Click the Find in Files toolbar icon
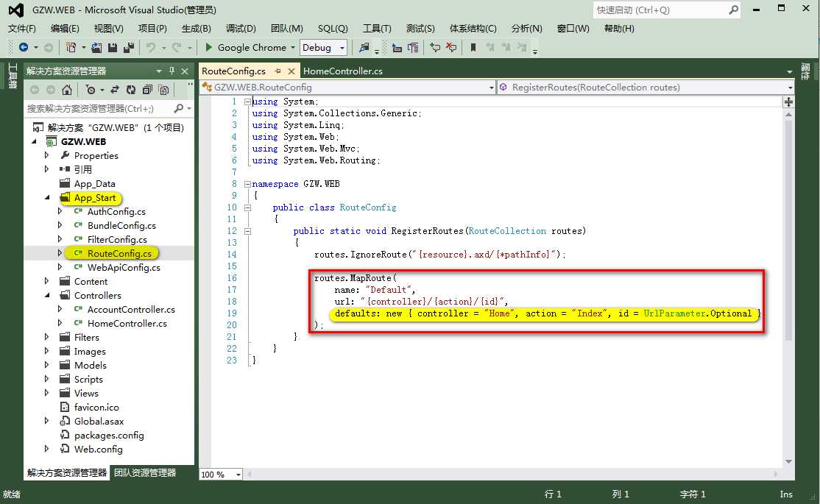This screenshot has height=504, width=820. 364,48
